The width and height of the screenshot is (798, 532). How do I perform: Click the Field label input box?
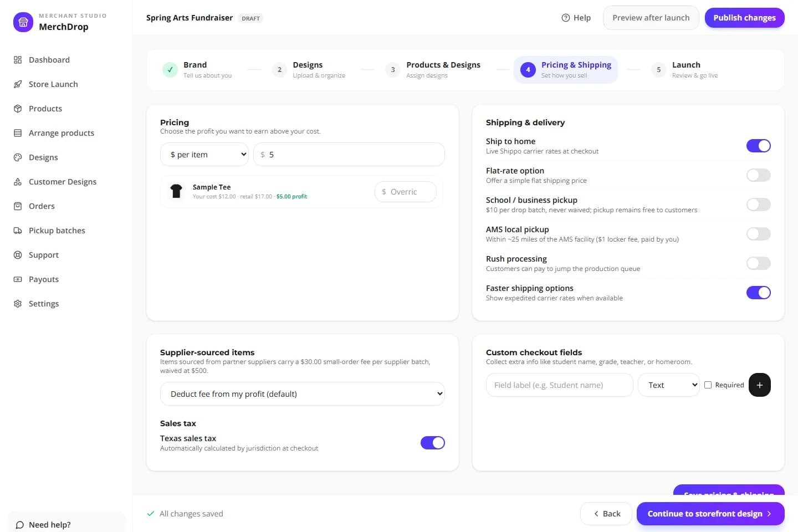click(560, 385)
